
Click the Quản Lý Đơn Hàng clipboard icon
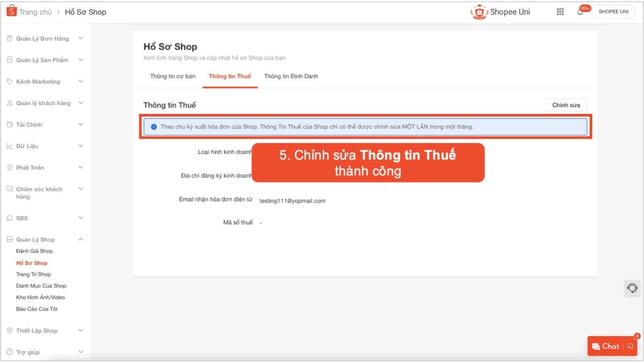point(10,38)
